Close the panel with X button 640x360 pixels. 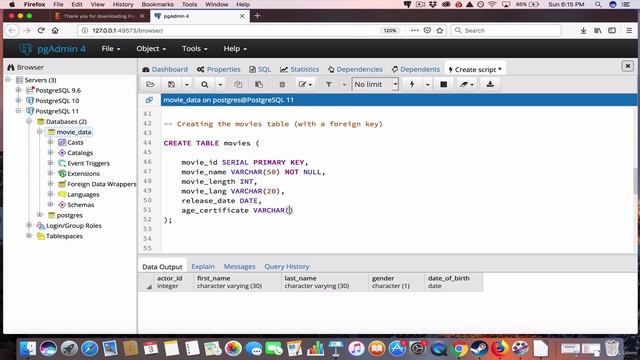tap(628, 66)
